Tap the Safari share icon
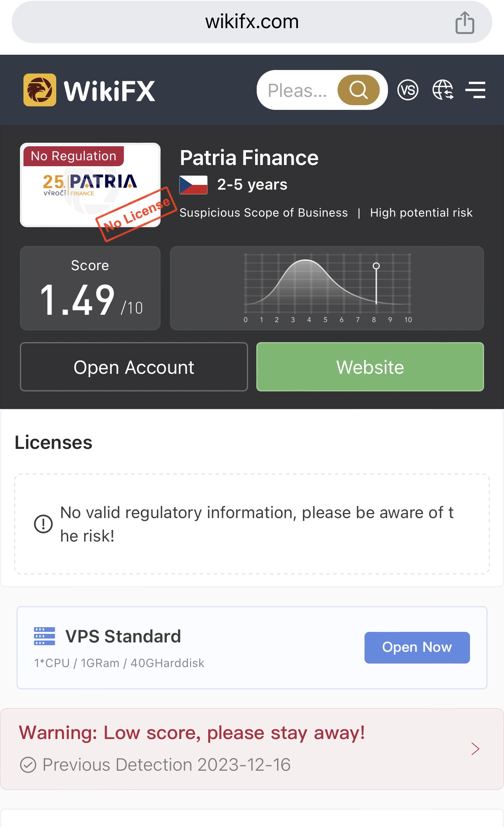This screenshot has width=504, height=827. pyautogui.click(x=465, y=22)
